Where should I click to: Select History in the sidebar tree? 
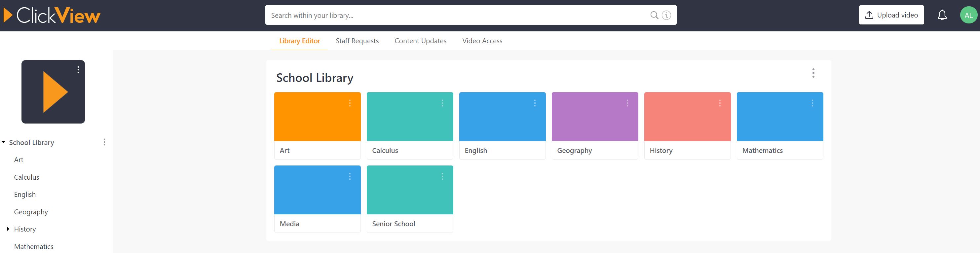click(25, 229)
